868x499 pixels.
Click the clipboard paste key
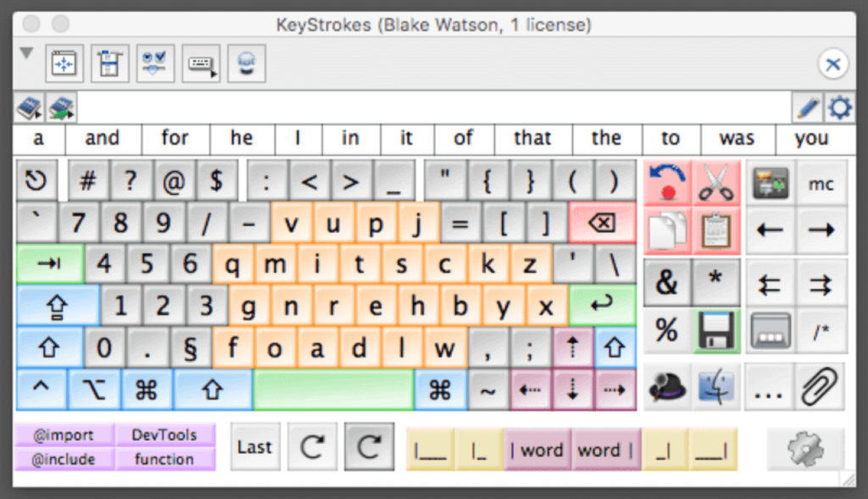point(715,230)
